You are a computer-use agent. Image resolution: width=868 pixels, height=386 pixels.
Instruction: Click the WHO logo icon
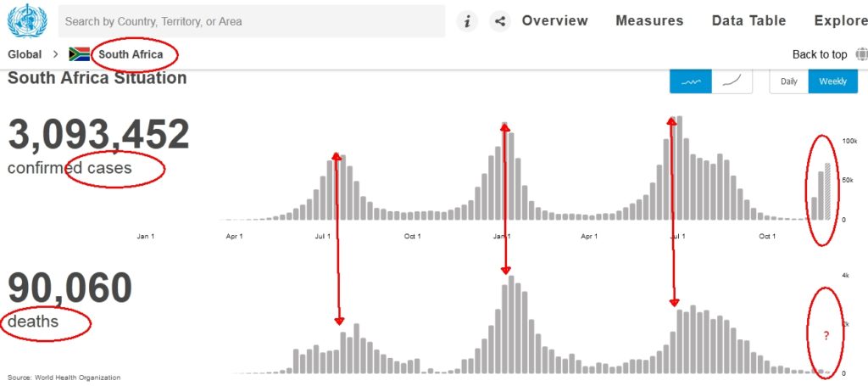pos(27,20)
